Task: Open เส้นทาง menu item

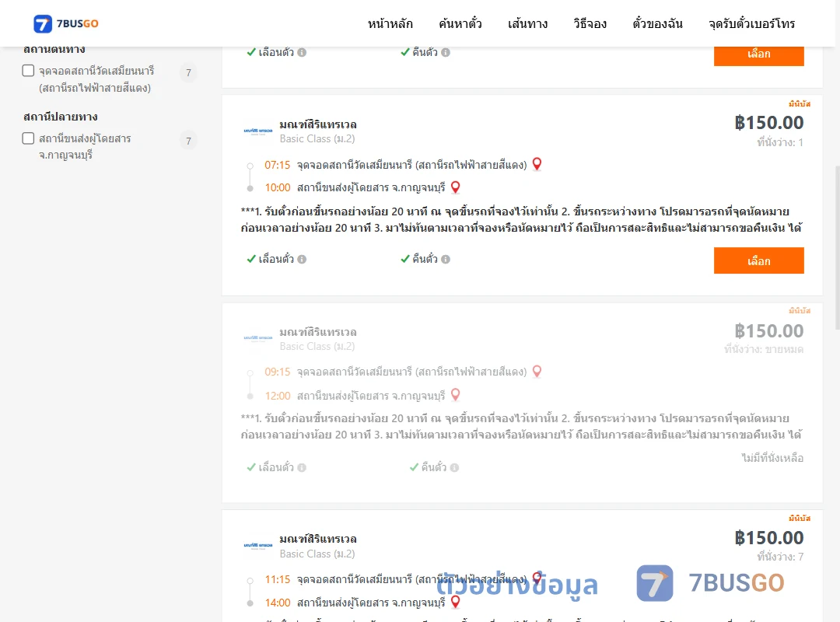Action: (x=527, y=24)
